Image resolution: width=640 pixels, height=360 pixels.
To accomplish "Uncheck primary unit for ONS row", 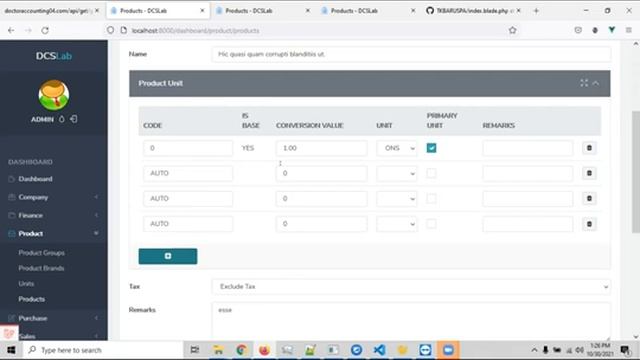I will [x=431, y=148].
